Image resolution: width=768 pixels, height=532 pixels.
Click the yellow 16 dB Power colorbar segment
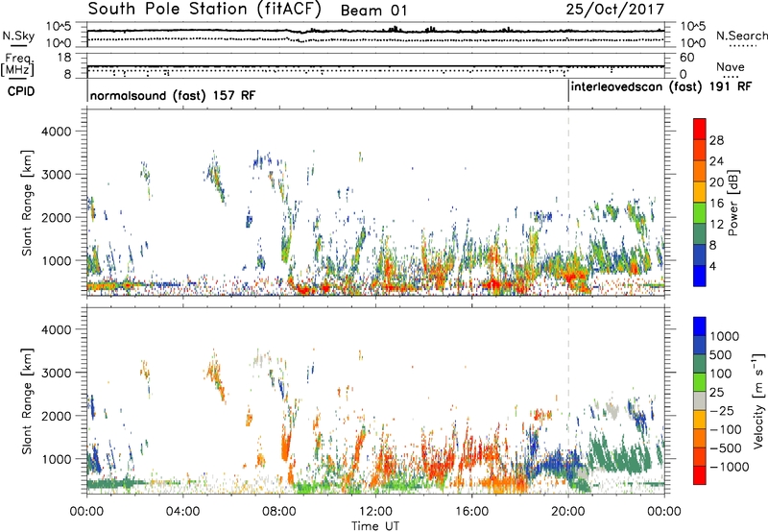point(700,192)
